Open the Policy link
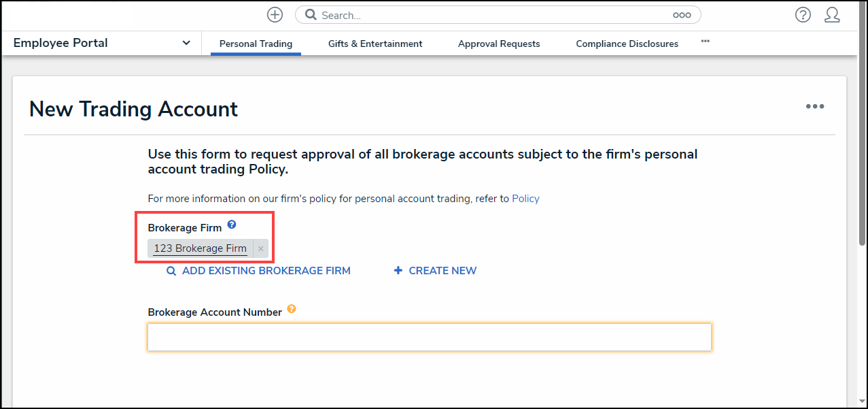The width and height of the screenshot is (868, 409). click(x=525, y=199)
